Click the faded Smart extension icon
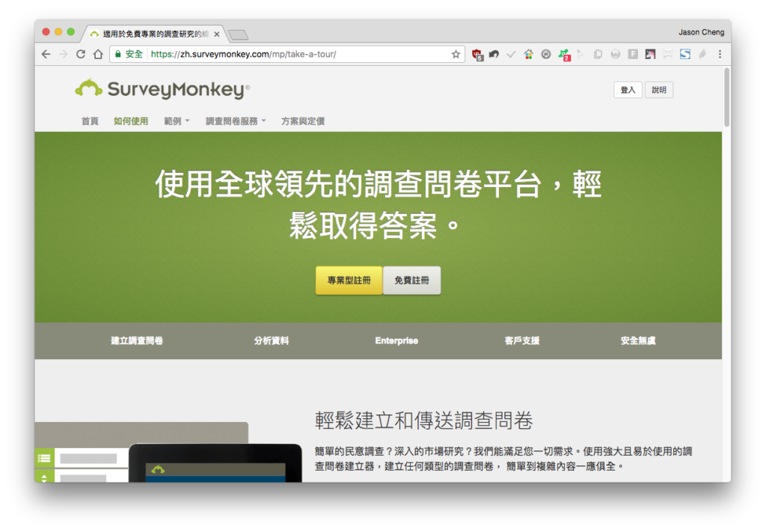 (667, 54)
